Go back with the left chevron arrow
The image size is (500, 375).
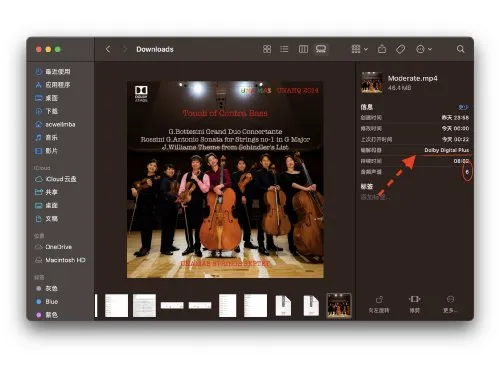click(x=108, y=49)
